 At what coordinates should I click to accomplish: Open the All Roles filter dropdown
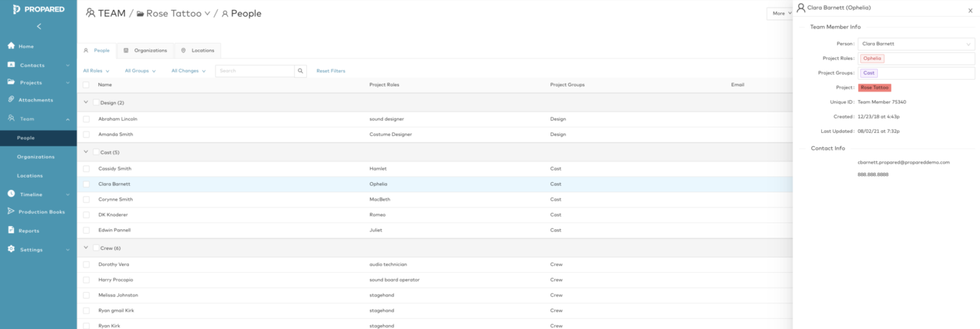click(x=96, y=71)
